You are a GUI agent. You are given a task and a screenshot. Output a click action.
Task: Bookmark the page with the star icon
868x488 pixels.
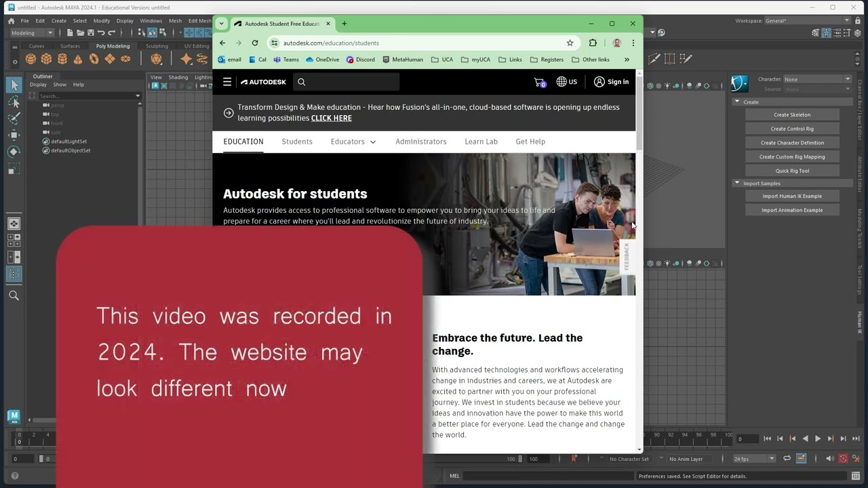[570, 43]
